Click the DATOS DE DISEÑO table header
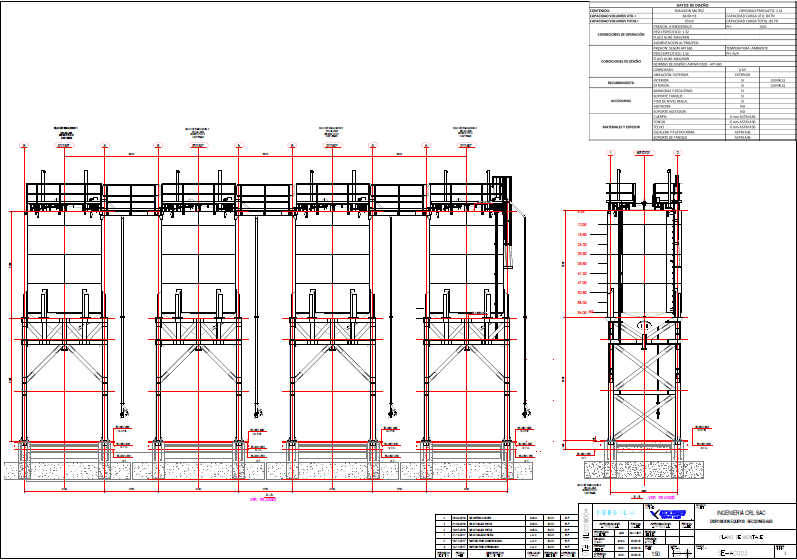Viewport: 797px width, 560px height. [x=692, y=4]
